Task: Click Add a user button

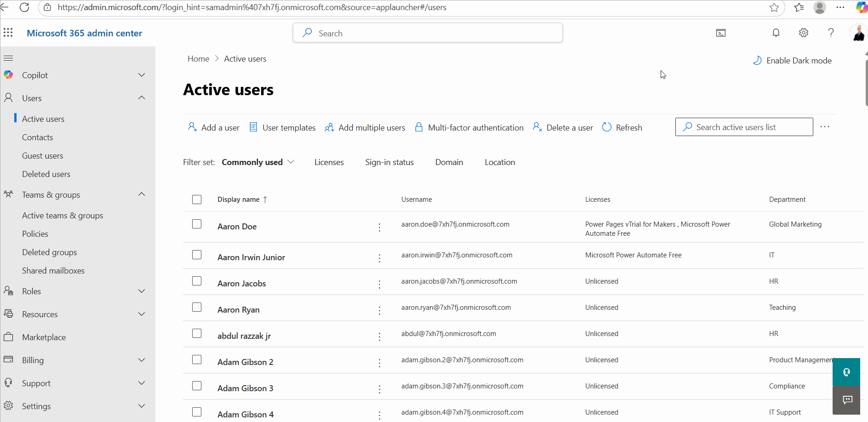Action: pos(214,127)
